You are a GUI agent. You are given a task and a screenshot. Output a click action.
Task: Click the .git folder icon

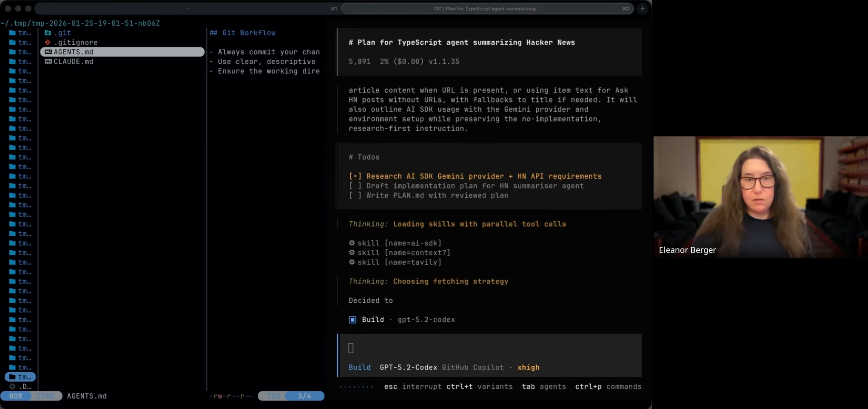(x=48, y=33)
